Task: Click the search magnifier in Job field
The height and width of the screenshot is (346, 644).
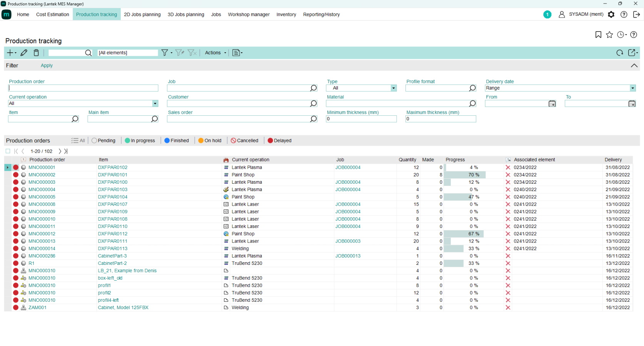Action: (314, 88)
